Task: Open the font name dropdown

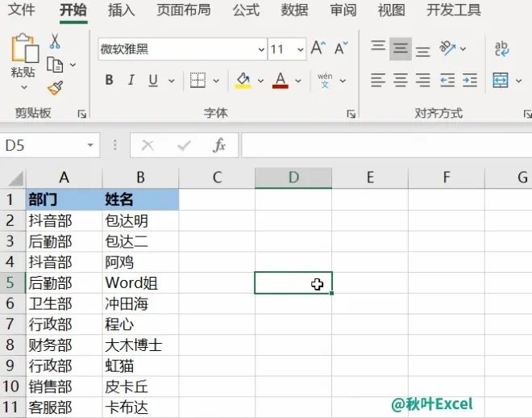Action: 261,49
